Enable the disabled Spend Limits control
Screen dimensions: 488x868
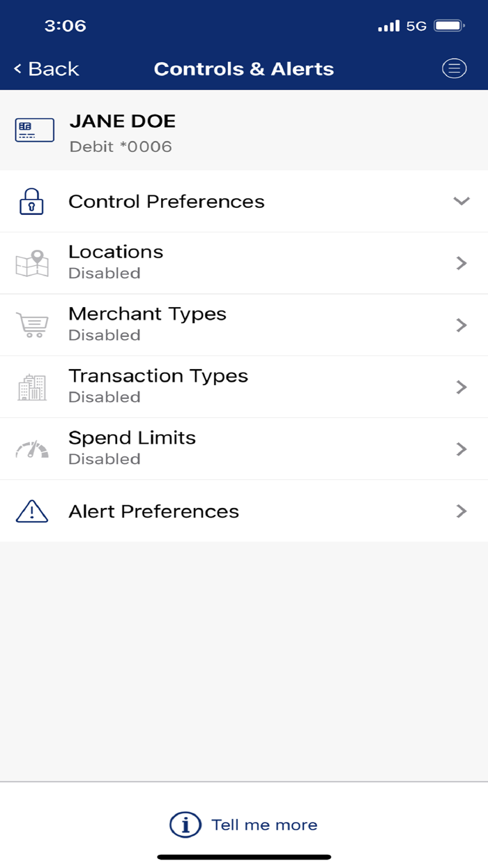point(244,449)
